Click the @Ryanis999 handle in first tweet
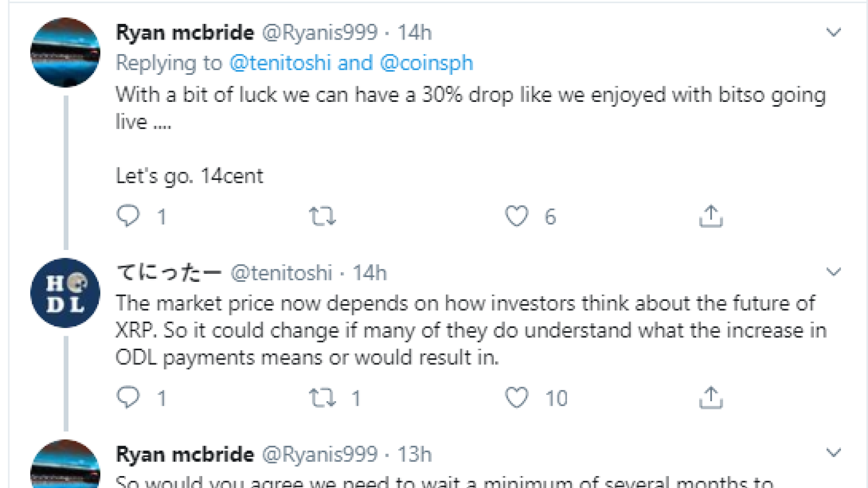The height and width of the screenshot is (488, 868). tap(320, 33)
